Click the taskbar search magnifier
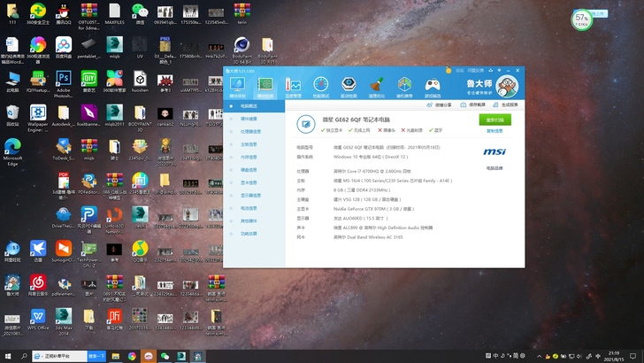 pyautogui.click(x=24, y=356)
